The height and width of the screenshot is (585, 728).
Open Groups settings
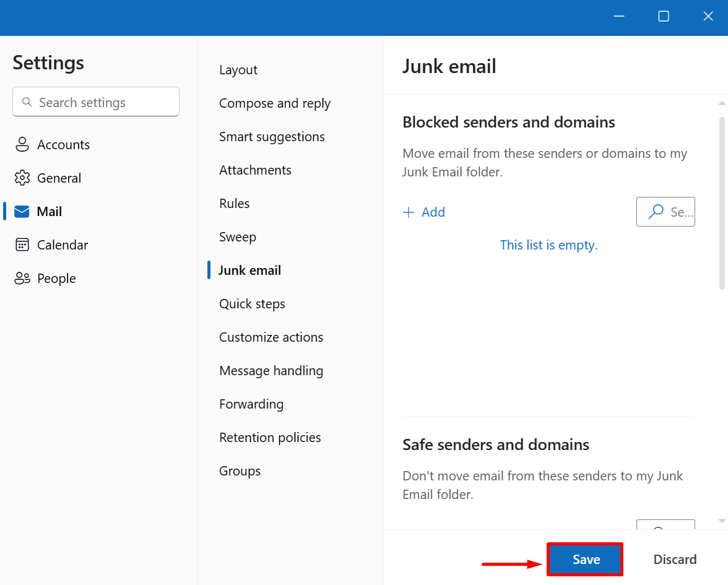tap(240, 470)
